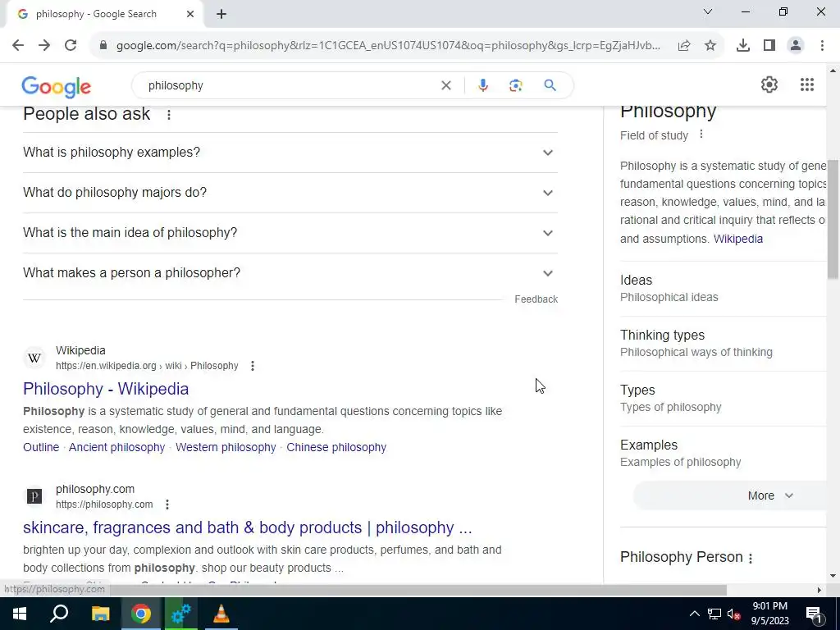Open the tab search dropdown arrow
The image size is (840, 630).
(708, 11)
